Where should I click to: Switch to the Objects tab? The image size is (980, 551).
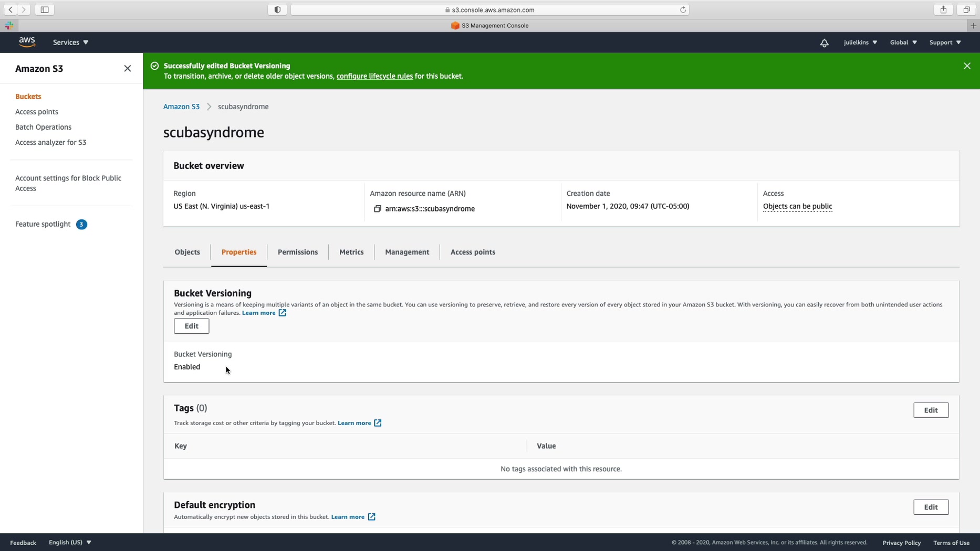(187, 252)
